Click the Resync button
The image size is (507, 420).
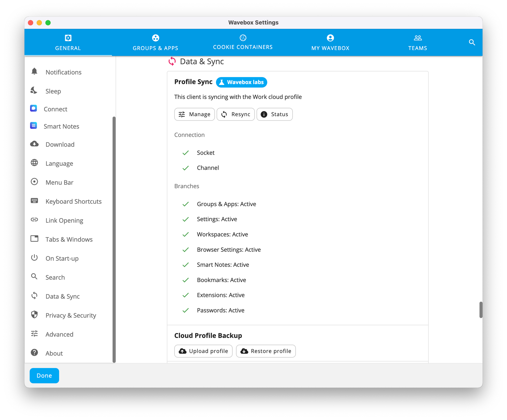click(236, 114)
